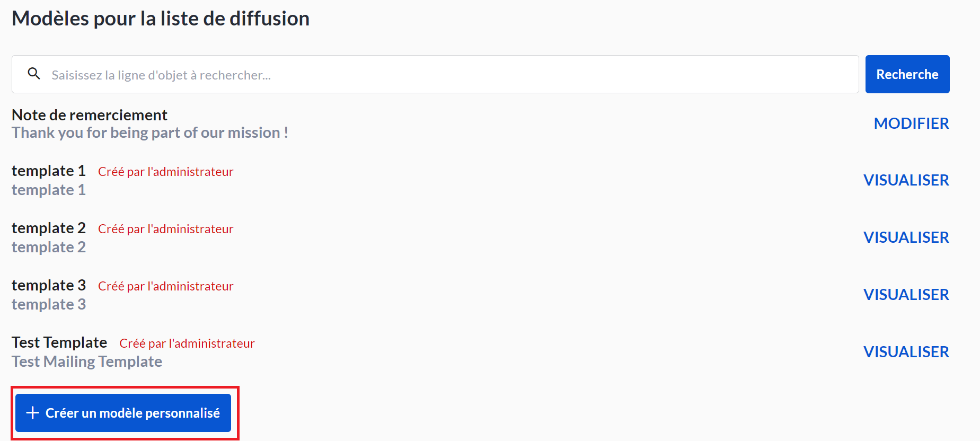This screenshot has width=980, height=441.
Task: Open VISUALISER for template 1
Action: pos(906,180)
